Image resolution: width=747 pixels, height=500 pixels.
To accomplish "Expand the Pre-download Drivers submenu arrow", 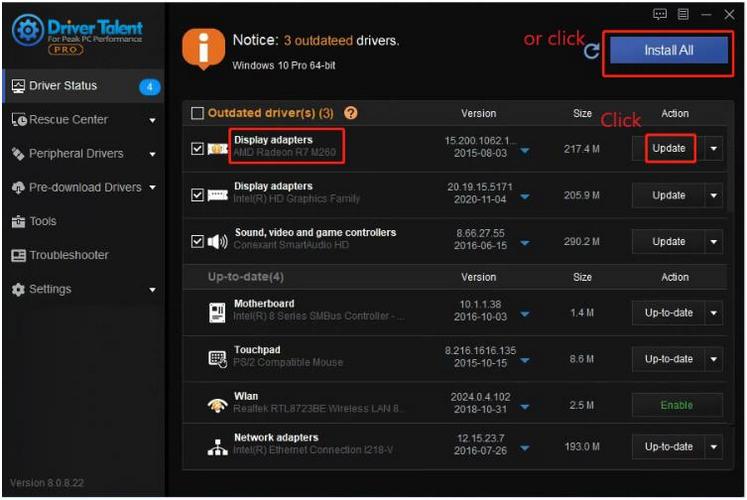I will [152, 188].
